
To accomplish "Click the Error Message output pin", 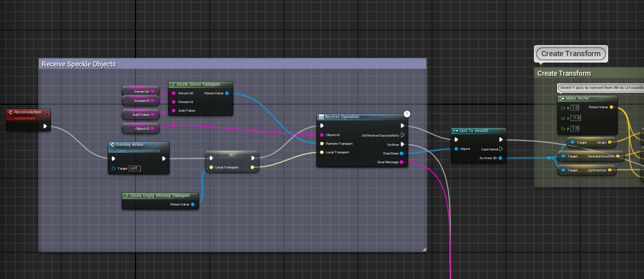I will pyautogui.click(x=402, y=163).
